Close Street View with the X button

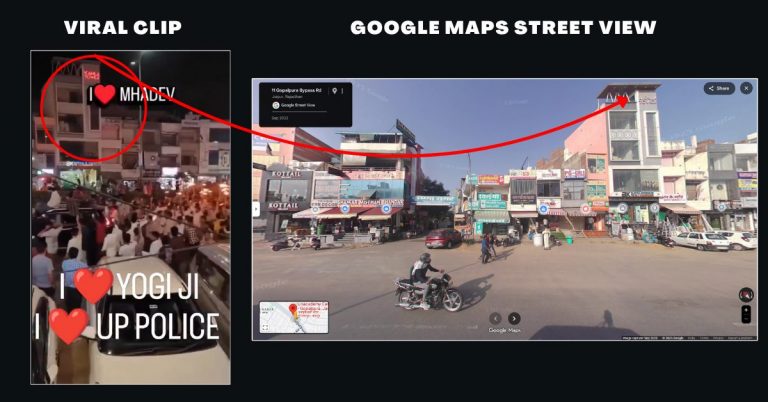pyautogui.click(x=746, y=88)
